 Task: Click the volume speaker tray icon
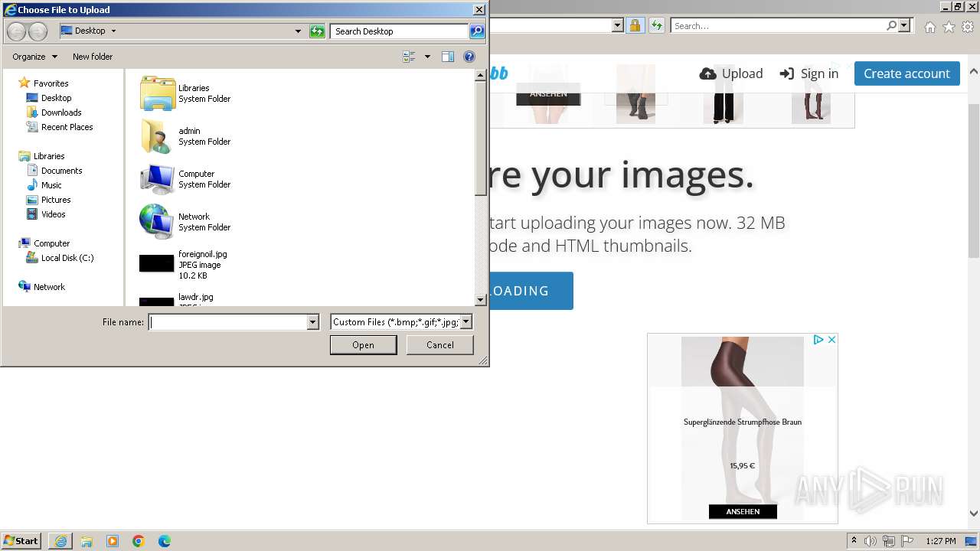(x=871, y=541)
